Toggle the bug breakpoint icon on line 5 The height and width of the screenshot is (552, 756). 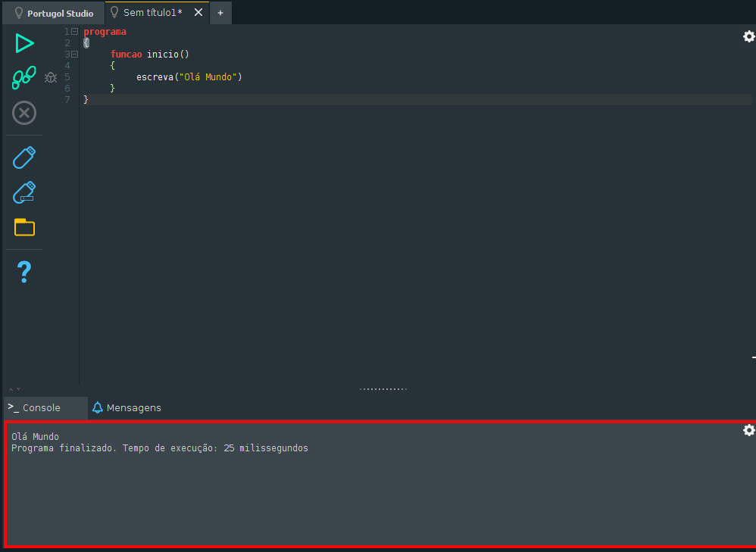[x=51, y=77]
